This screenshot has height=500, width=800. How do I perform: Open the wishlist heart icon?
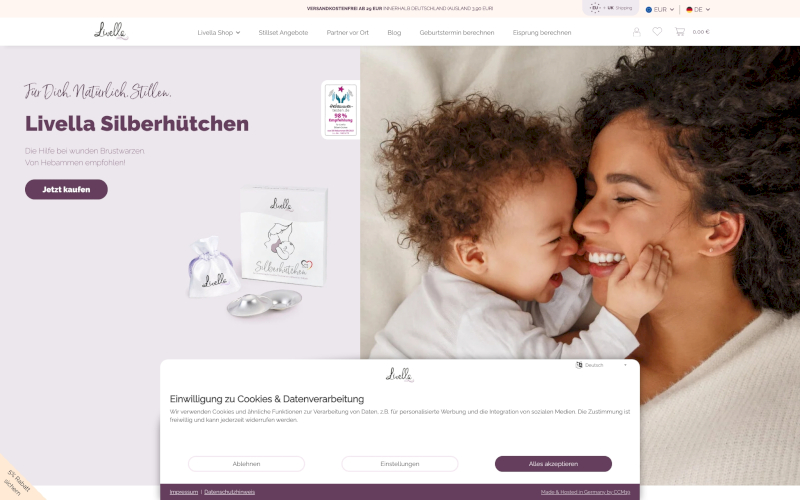pos(657,32)
